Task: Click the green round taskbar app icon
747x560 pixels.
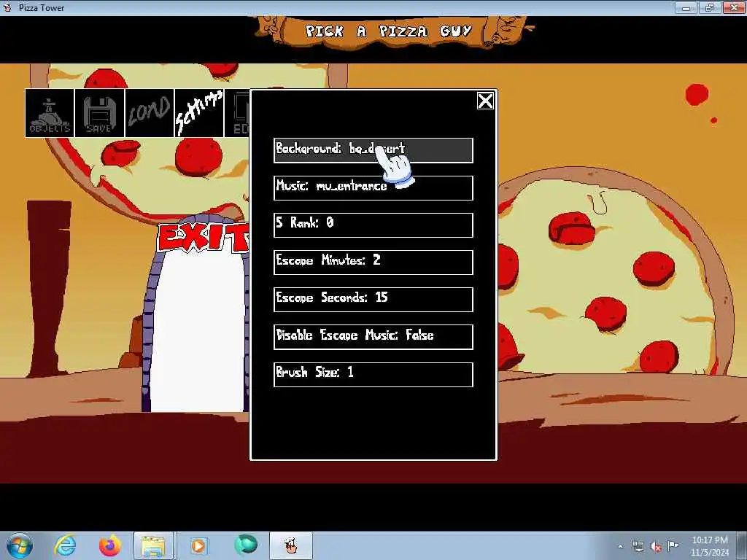Action: [246, 545]
